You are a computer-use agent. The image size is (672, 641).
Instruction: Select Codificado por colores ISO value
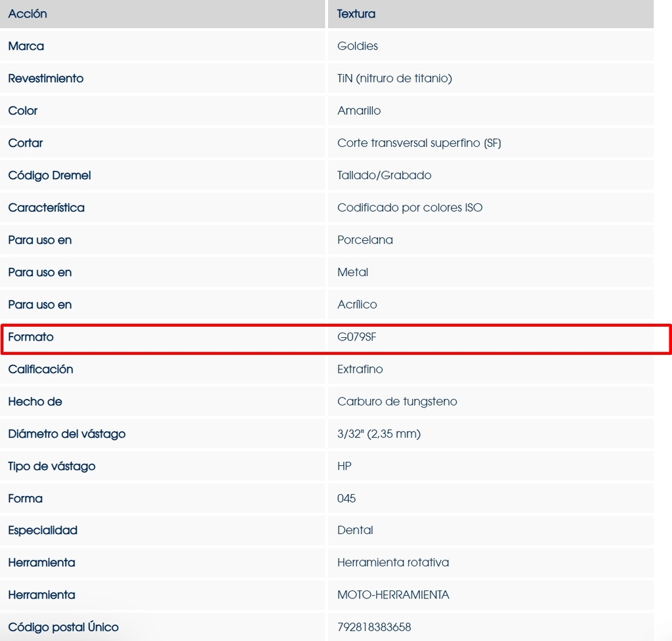tap(409, 207)
